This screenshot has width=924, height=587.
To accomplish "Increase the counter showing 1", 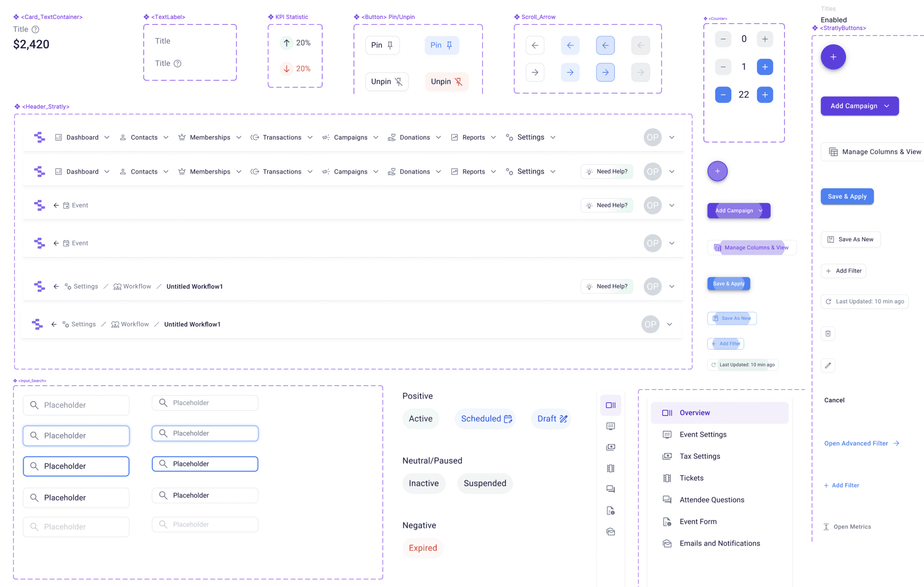I will coord(765,67).
